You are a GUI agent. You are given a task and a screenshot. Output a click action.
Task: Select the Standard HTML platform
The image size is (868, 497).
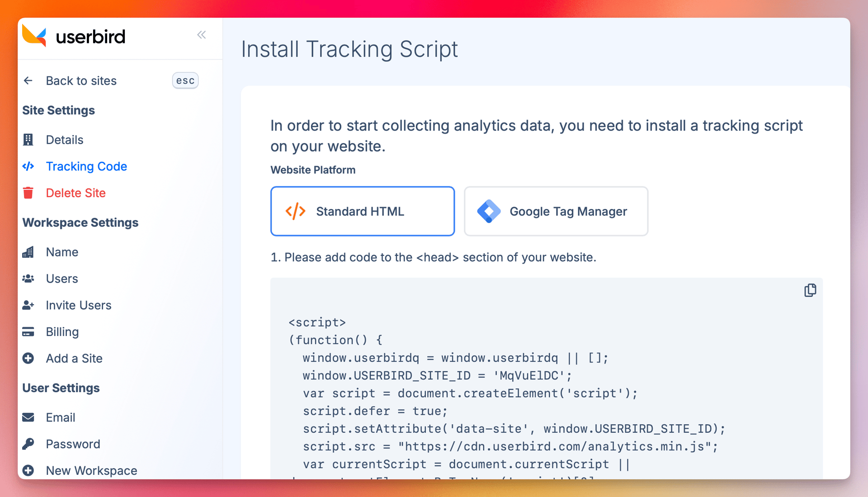click(362, 211)
